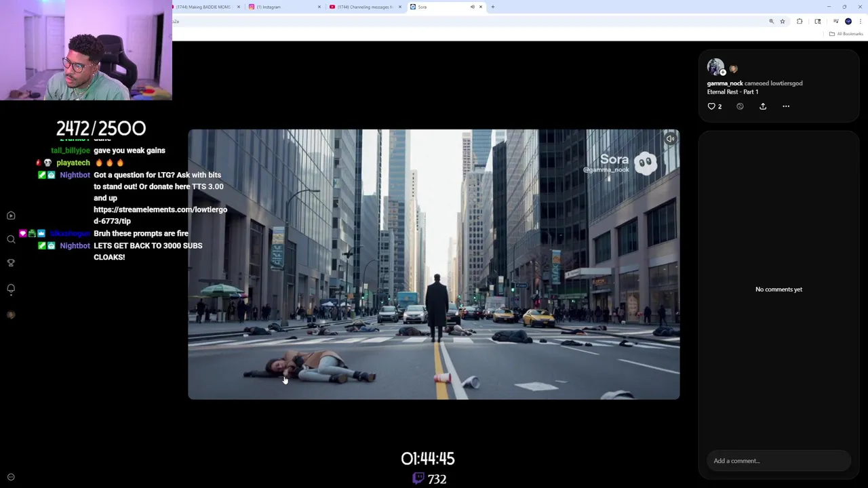Screen dimensions: 868x488
Task: Open the browser extensions puzzle icon
Action: tap(800, 22)
